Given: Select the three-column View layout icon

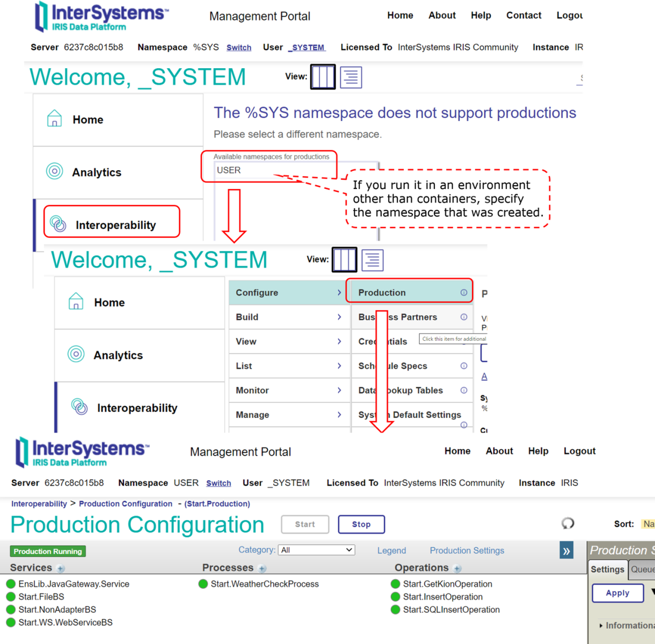Looking at the screenshot, I should (323, 77).
